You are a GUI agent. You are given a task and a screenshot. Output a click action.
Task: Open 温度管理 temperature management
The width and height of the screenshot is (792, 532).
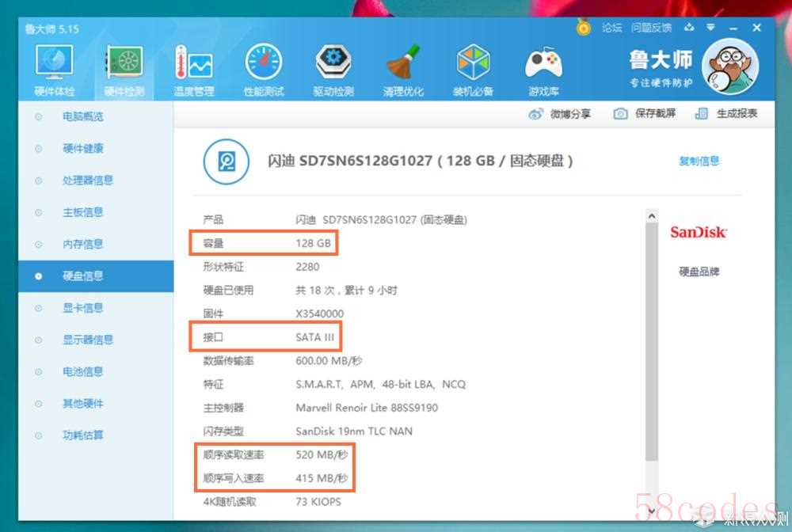point(194,69)
